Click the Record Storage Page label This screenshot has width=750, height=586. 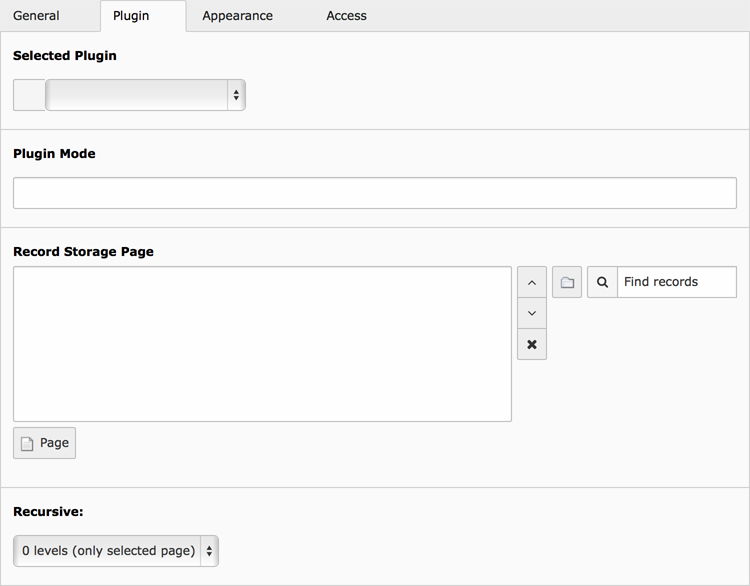(x=83, y=252)
